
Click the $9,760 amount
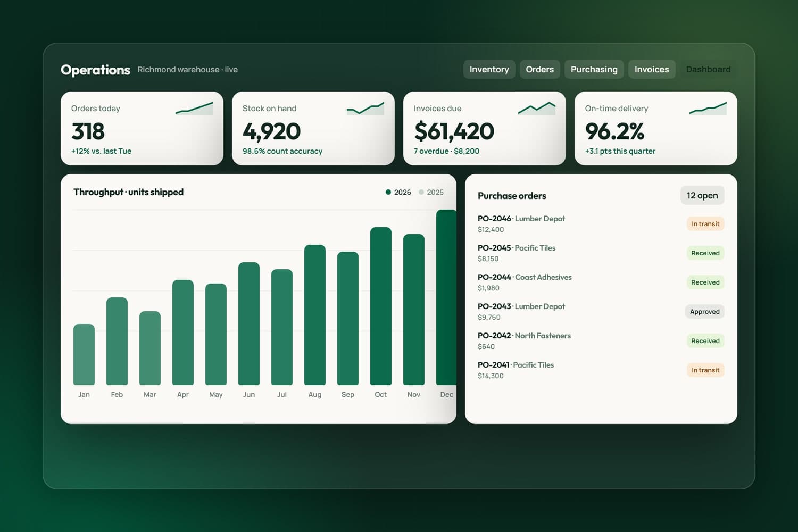point(489,318)
